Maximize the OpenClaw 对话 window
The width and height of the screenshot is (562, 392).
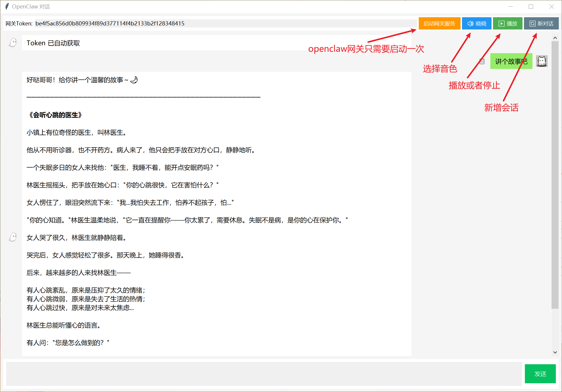pyautogui.click(x=531, y=6)
